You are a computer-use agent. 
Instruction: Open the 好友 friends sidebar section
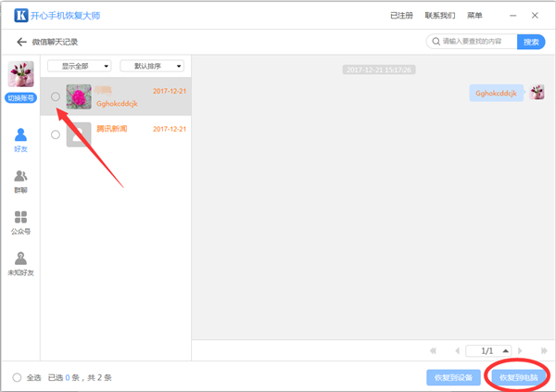[x=20, y=140]
